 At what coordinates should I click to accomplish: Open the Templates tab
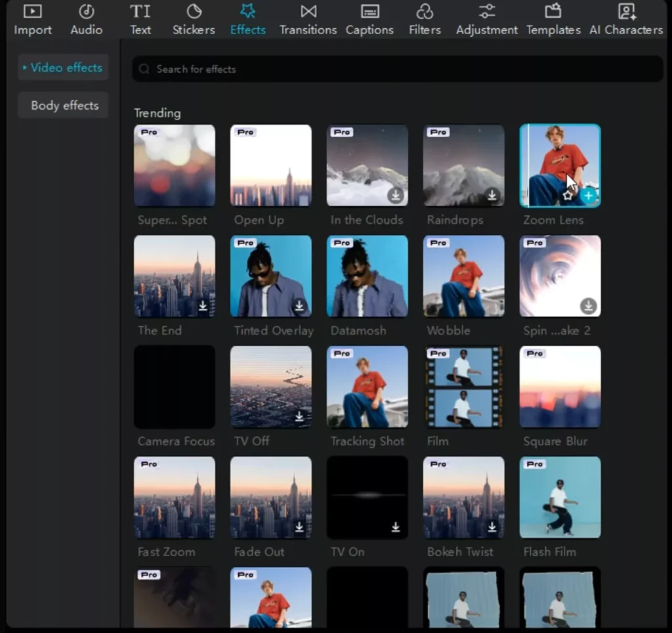tap(553, 20)
